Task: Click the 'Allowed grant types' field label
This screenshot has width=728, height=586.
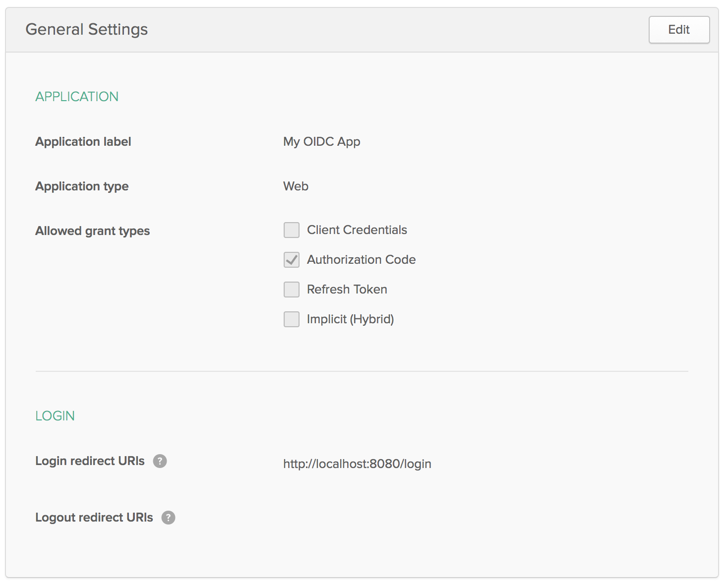Action: (x=92, y=231)
